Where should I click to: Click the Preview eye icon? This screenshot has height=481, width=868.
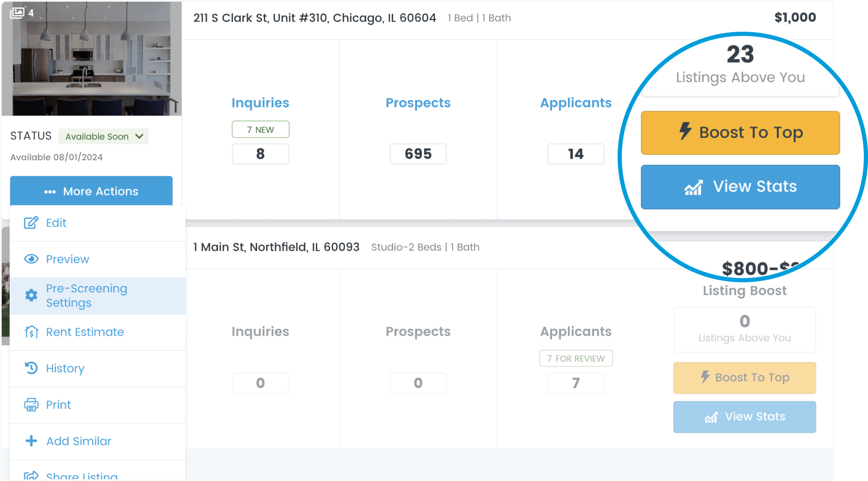point(31,259)
